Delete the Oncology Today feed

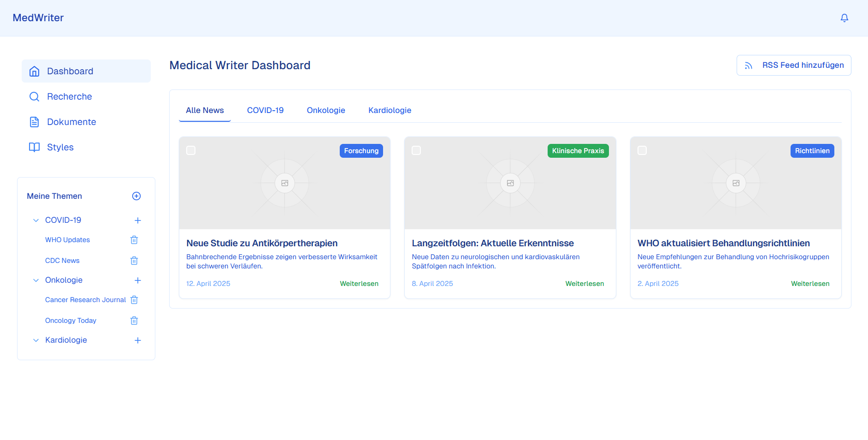[x=134, y=320]
